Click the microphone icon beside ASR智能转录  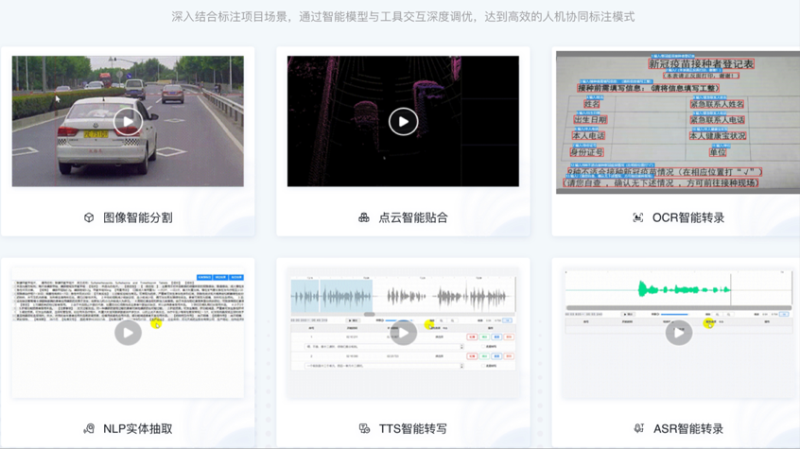[x=639, y=429]
